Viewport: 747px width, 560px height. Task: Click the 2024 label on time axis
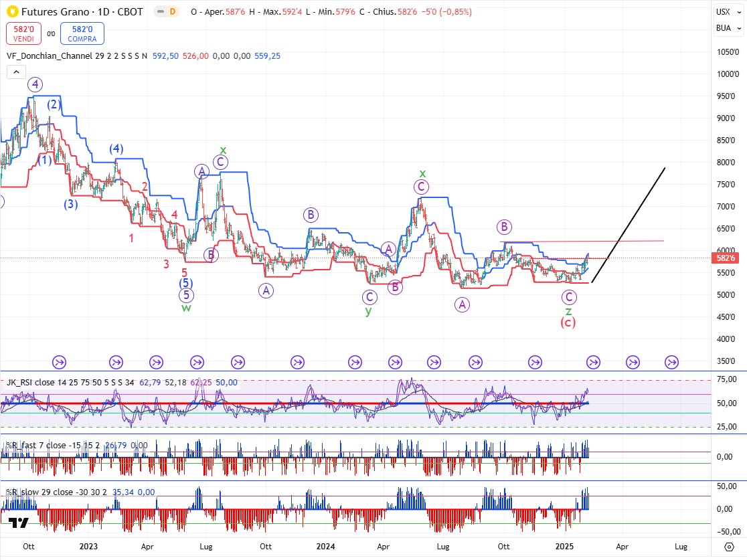[325, 546]
